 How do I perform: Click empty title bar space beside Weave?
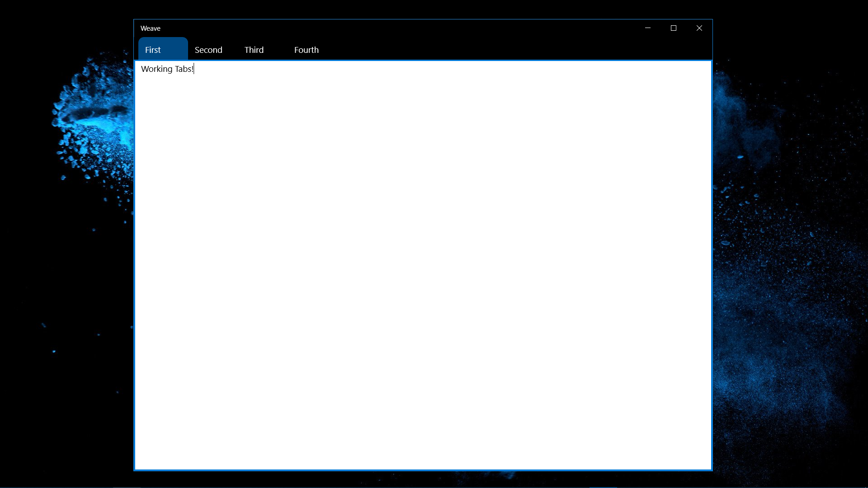point(384,28)
